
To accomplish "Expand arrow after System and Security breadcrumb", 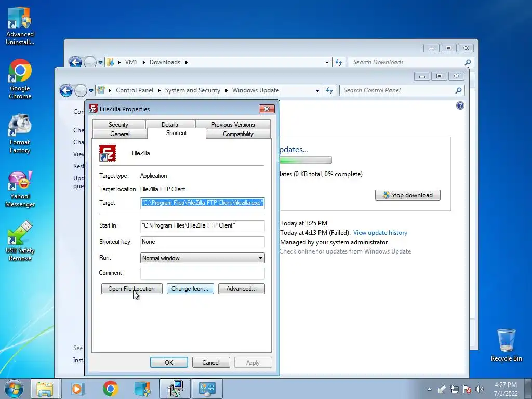I will point(226,90).
